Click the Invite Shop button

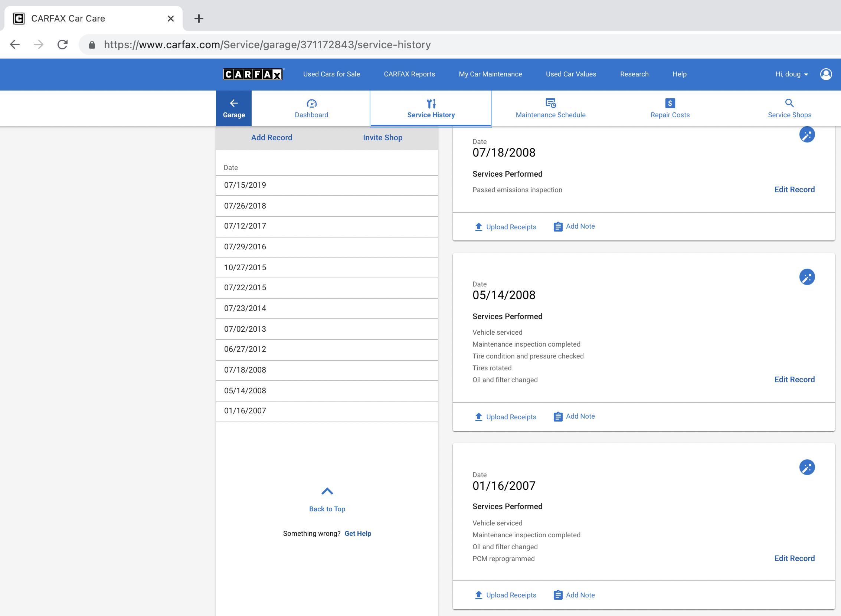pyautogui.click(x=383, y=138)
